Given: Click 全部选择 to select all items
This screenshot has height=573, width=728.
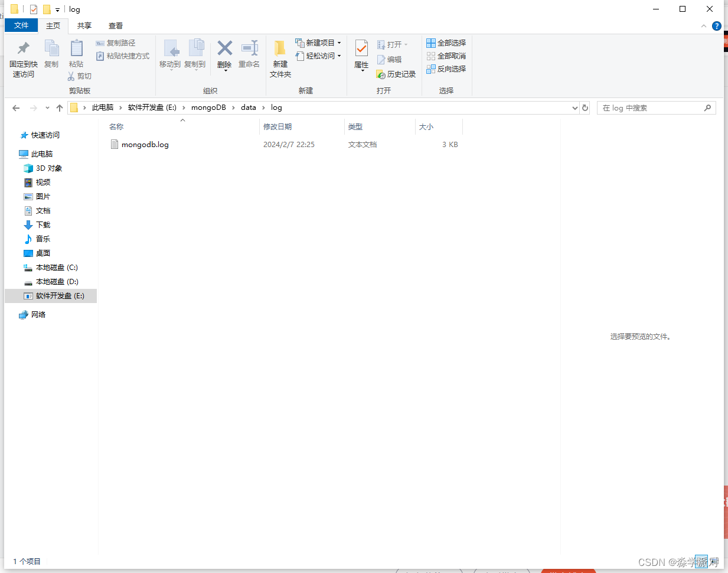Looking at the screenshot, I should pos(446,43).
